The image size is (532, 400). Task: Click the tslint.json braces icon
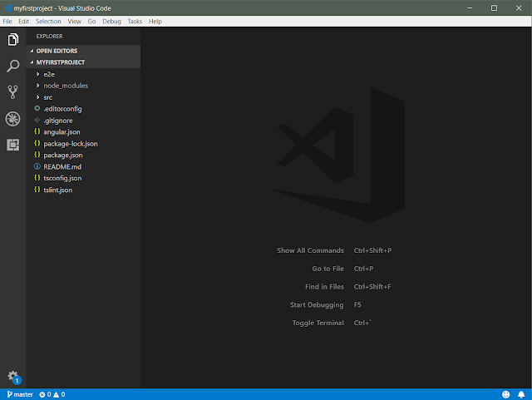tap(37, 190)
